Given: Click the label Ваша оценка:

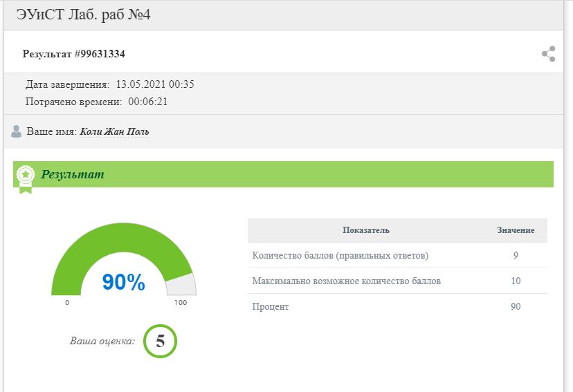Looking at the screenshot, I should (x=102, y=341).
